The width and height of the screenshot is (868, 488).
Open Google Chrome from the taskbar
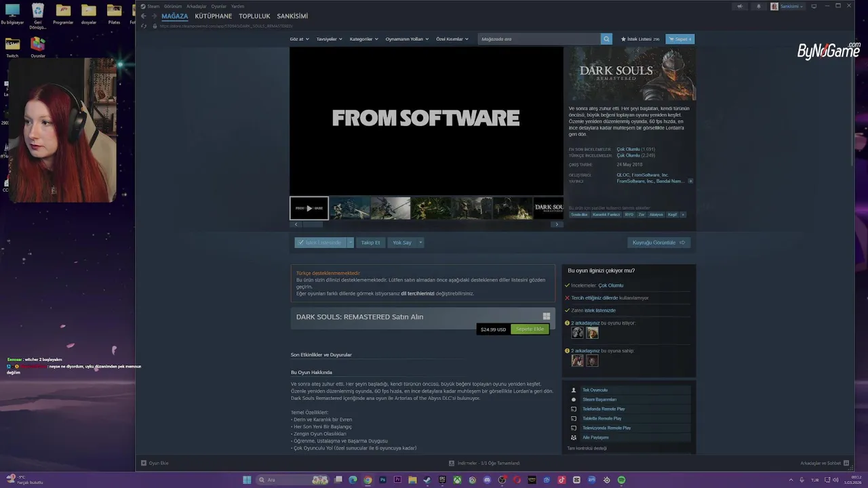click(x=368, y=480)
